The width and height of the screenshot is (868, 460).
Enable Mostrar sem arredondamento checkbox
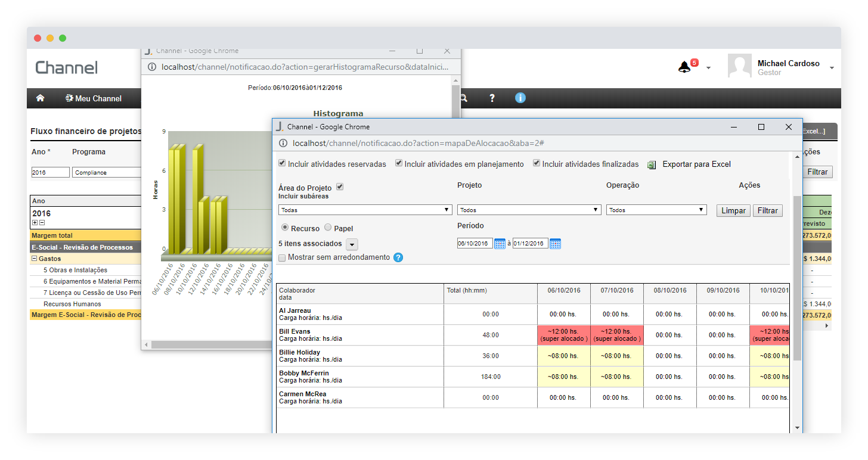[282, 257]
